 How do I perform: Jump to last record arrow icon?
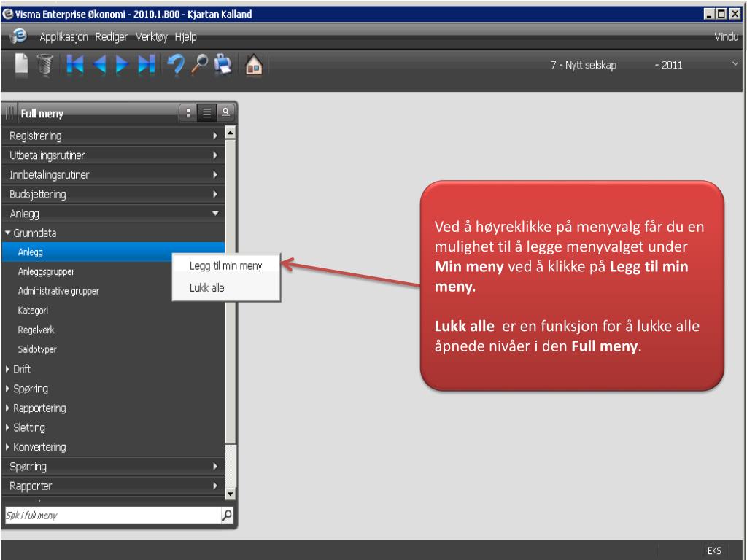pyautogui.click(x=146, y=64)
